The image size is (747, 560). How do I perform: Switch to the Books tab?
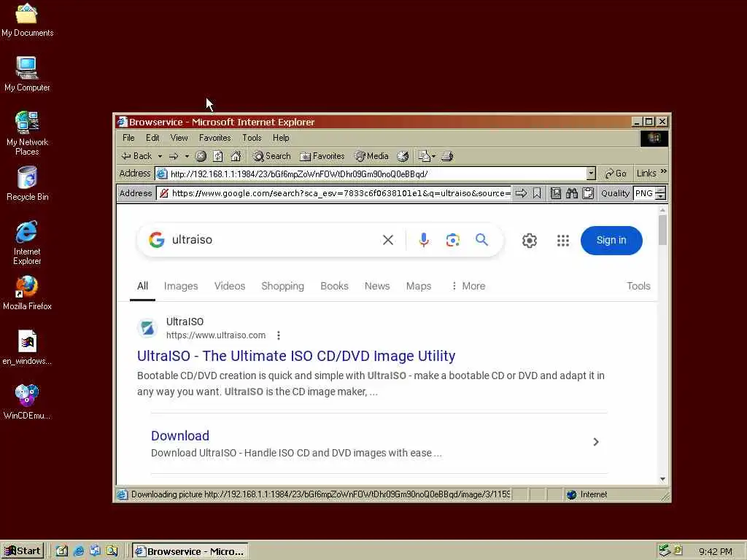click(334, 286)
